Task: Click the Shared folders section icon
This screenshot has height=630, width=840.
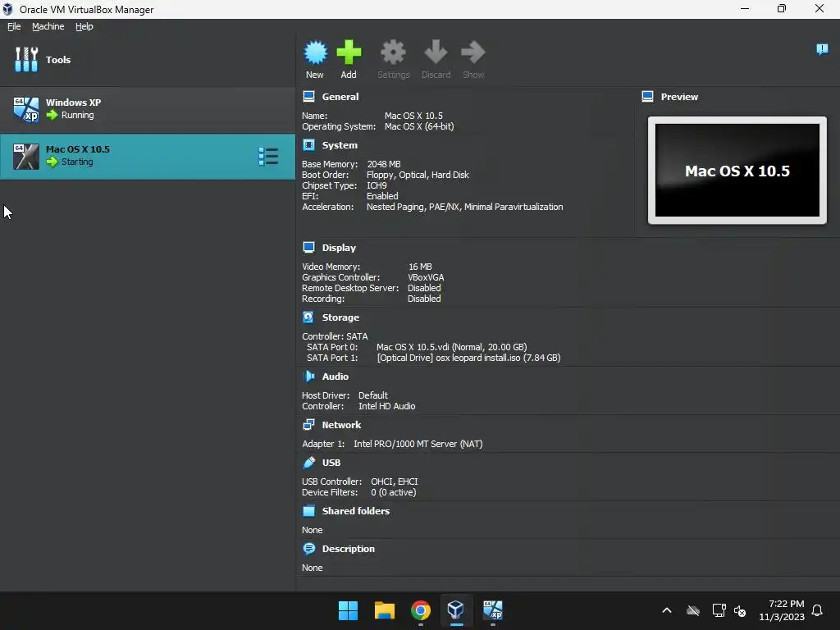Action: tap(308, 510)
